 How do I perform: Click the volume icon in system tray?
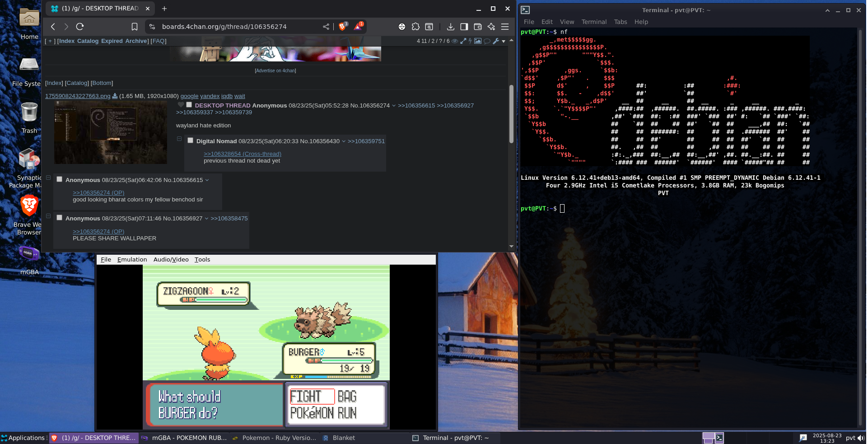pyautogui.click(x=861, y=438)
